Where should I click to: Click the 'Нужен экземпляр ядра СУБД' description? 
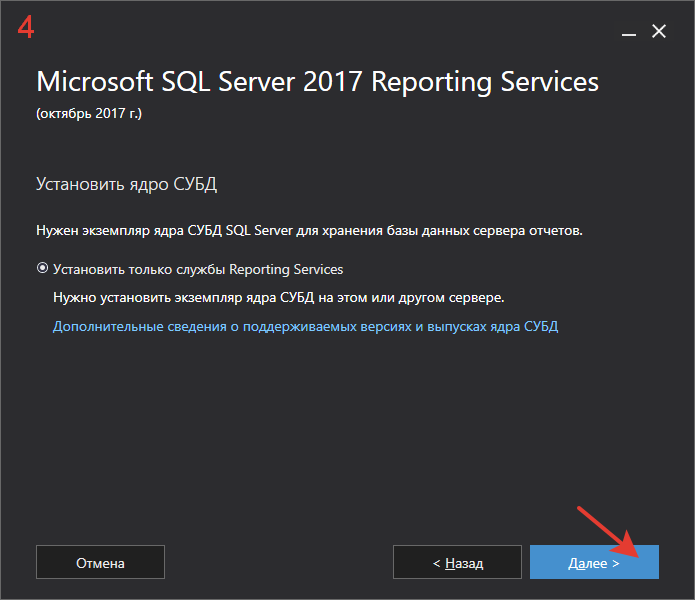(x=309, y=230)
